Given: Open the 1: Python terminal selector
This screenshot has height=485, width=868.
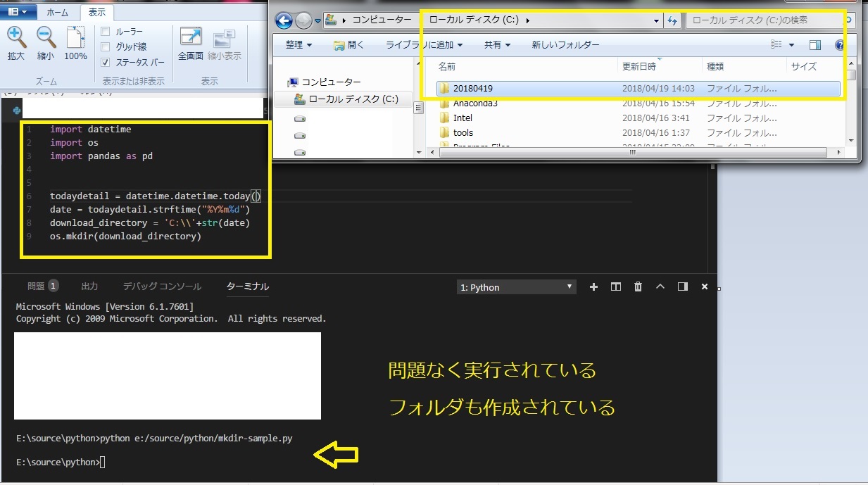Looking at the screenshot, I should tap(517, 287).
